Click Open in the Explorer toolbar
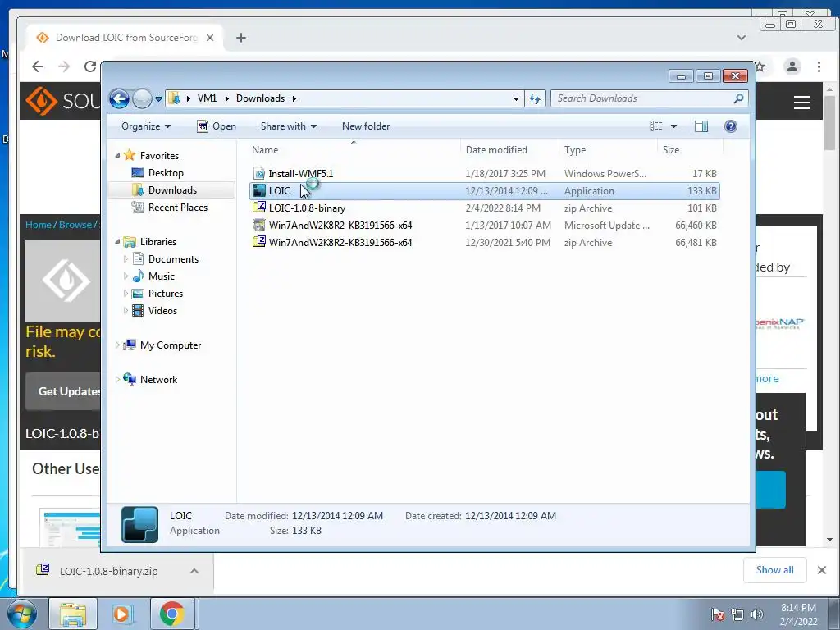This screenshot has width=840, height=630. (217, 126)
